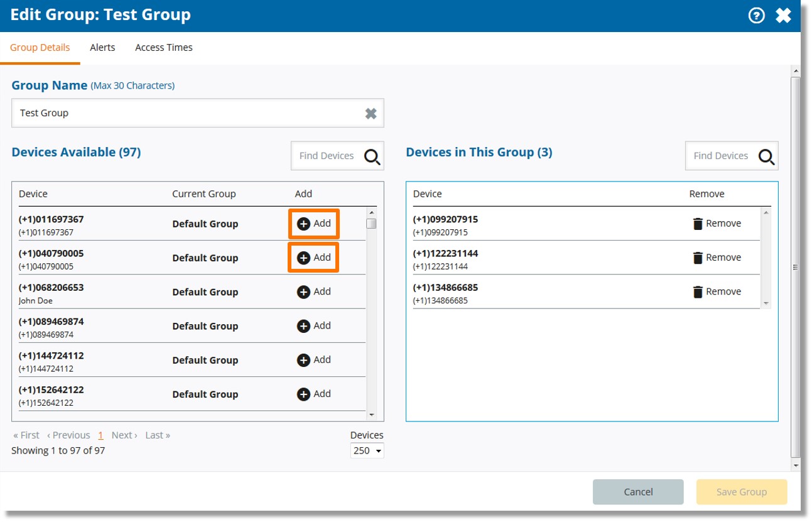Click down arrow of group devices list scrollbar
The height and width of the screenshot is (522, 812).
coord(766,303)
